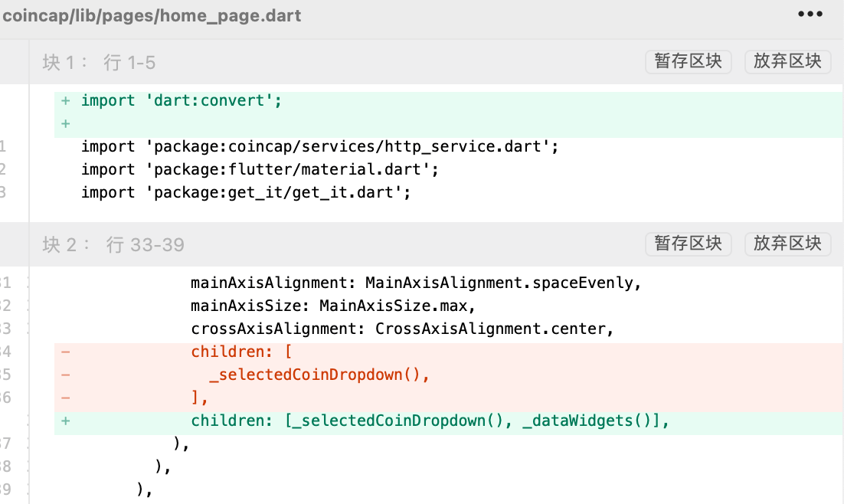Select removed line 'children: ['
Image resolution: width=844 pixels, height=504 pixels.
tap(241, 352)
